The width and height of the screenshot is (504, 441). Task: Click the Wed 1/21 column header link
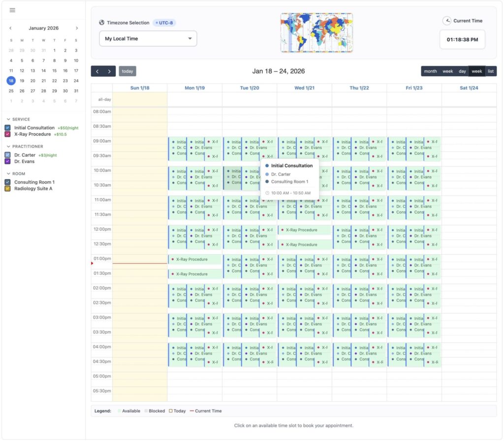304,88
